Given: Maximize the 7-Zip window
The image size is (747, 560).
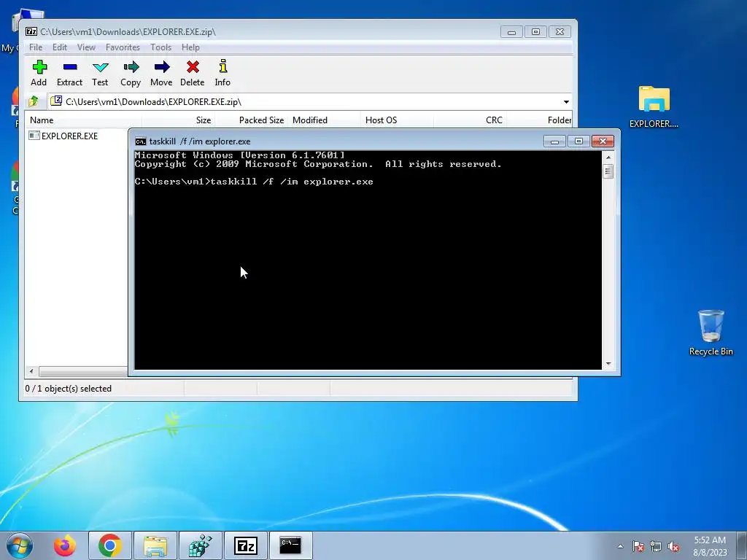Looking at the screenshot, I should pos(535,32).
